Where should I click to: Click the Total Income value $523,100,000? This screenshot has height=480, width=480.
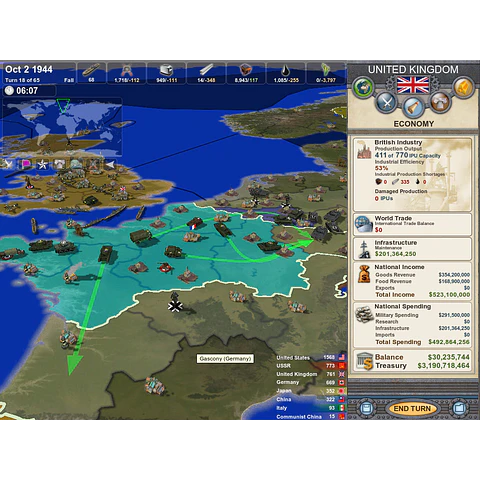click(x=449, y=295)
